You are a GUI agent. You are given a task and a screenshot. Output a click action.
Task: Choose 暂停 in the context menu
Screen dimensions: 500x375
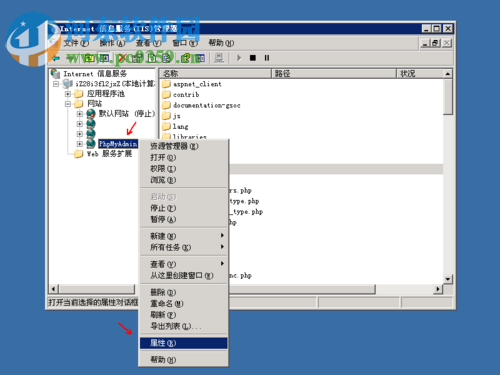pos(183,219)
